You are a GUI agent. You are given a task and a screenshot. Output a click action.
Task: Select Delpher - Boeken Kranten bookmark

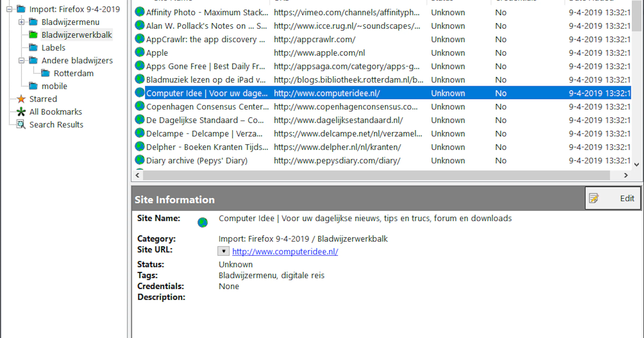coord(207,147)
